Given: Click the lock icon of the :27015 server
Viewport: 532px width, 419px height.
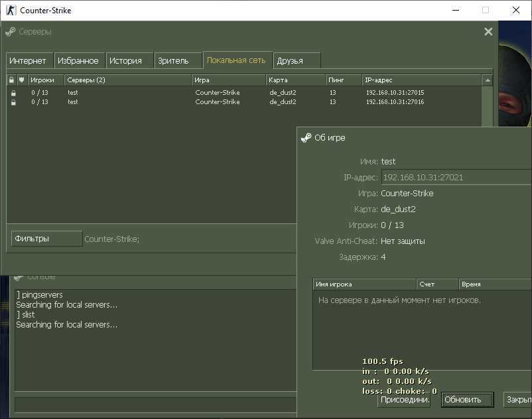Looking at the screenshot, I should click(13, 93).
